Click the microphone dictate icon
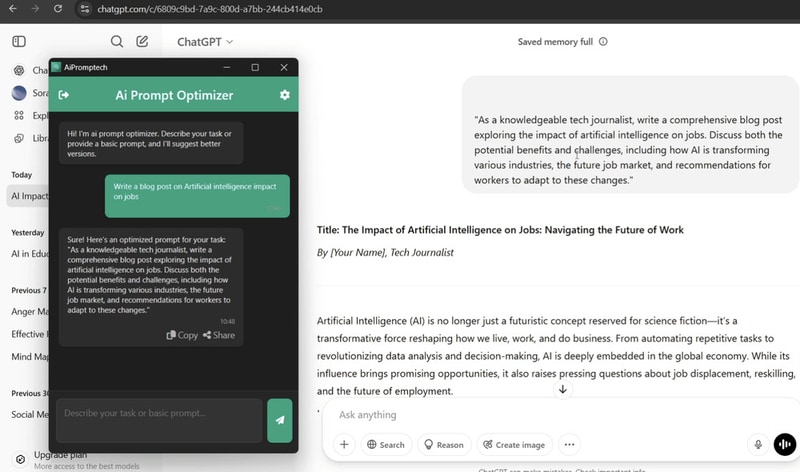 [x=758, y=445]
